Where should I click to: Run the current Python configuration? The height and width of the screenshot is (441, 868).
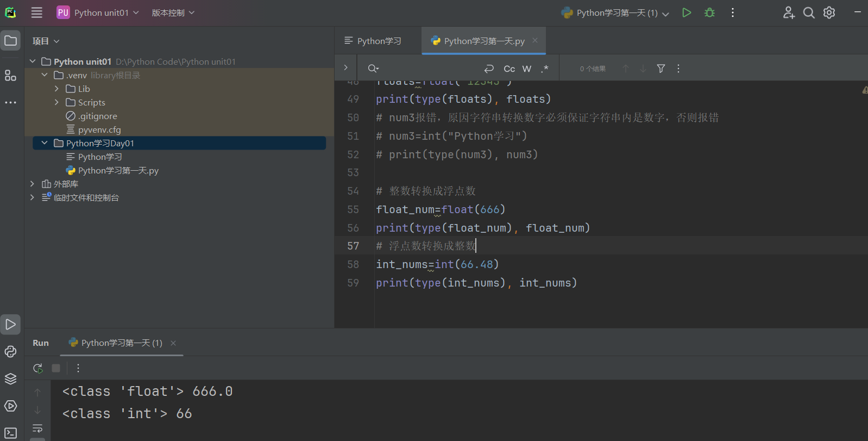[x=687, y=13]
